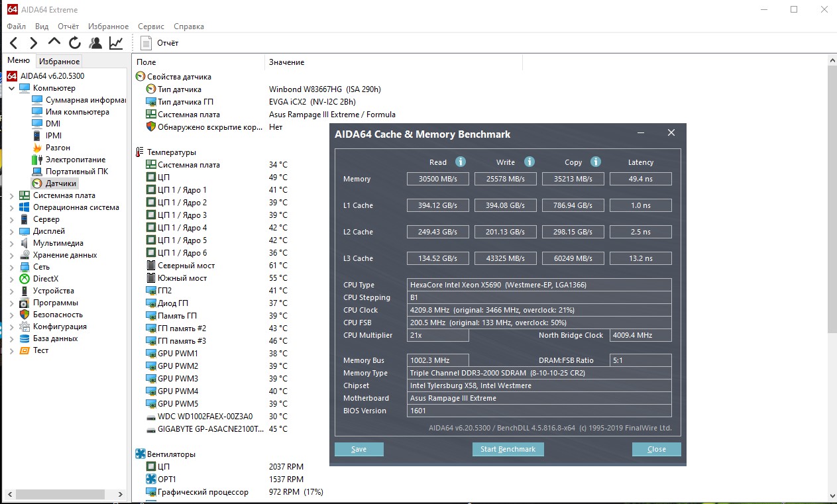Open the Отчёт menu in menu bar
837x504 pixels.
[68, 26]
